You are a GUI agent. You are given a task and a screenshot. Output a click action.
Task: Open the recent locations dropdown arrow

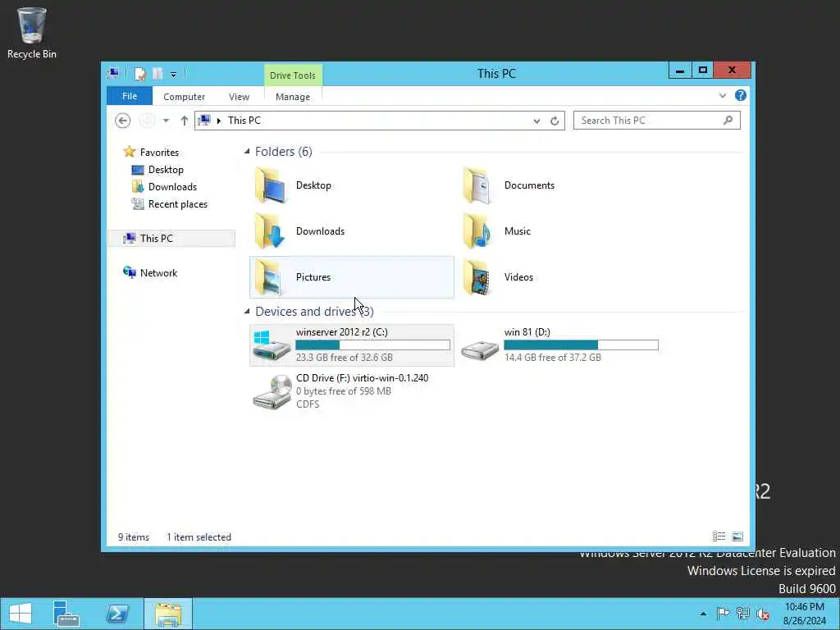pyautogui.click(x=166, y=121)
